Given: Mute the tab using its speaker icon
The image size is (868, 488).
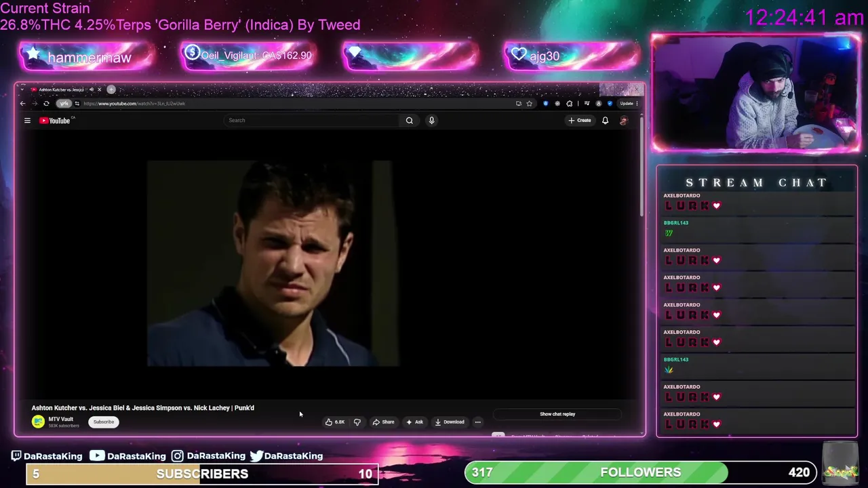Looking at the screenshot, I should pyautogui.click(x=92, y=89).
